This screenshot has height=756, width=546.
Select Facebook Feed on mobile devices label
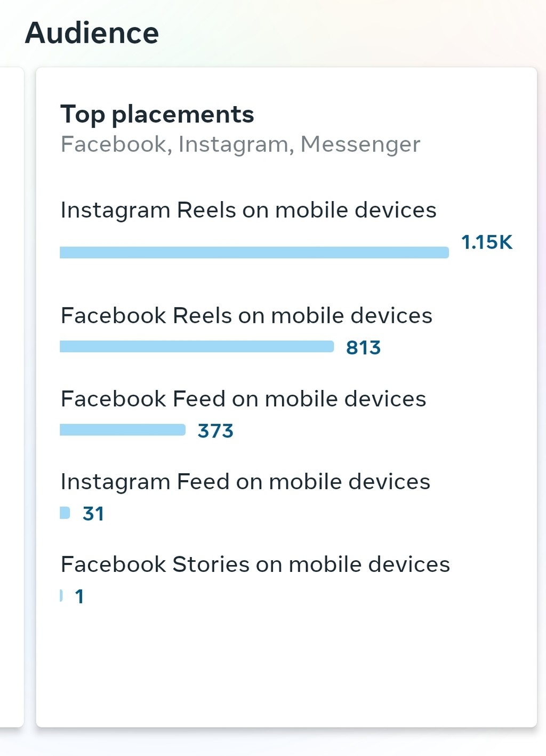point(243,399)
